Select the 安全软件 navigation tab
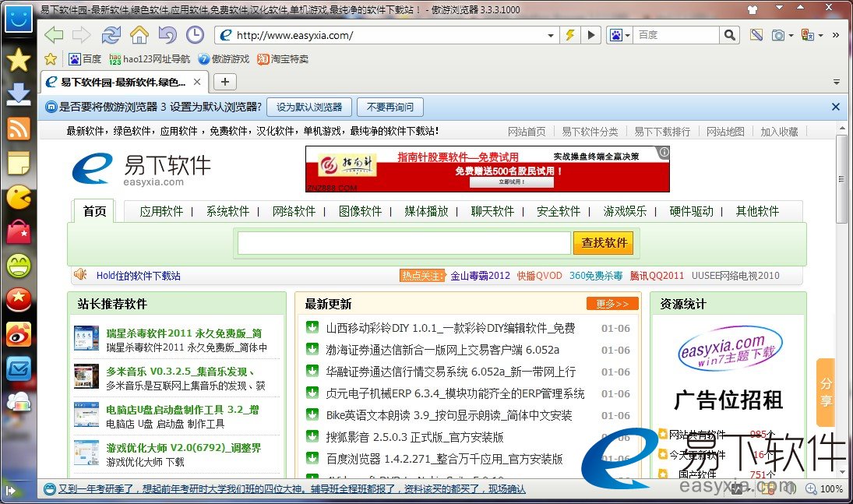853x504 pixels. (559, 211)
